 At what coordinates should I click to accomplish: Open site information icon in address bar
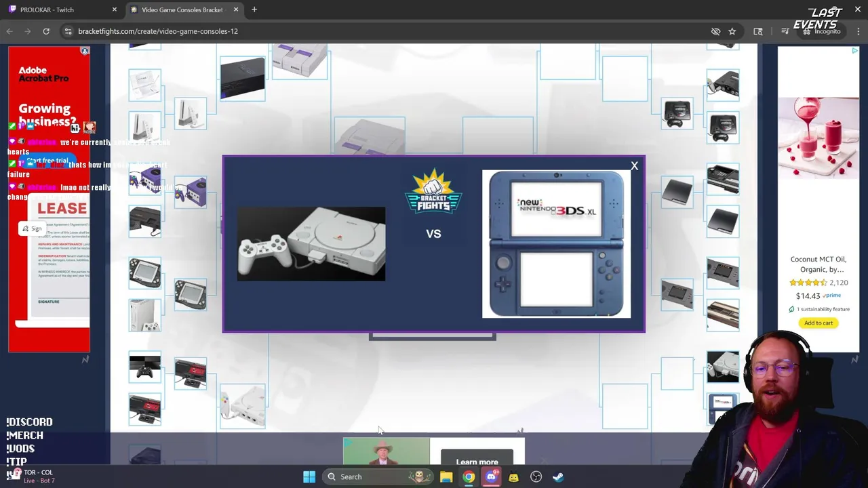pyautogui.click(x=68, y=31)
